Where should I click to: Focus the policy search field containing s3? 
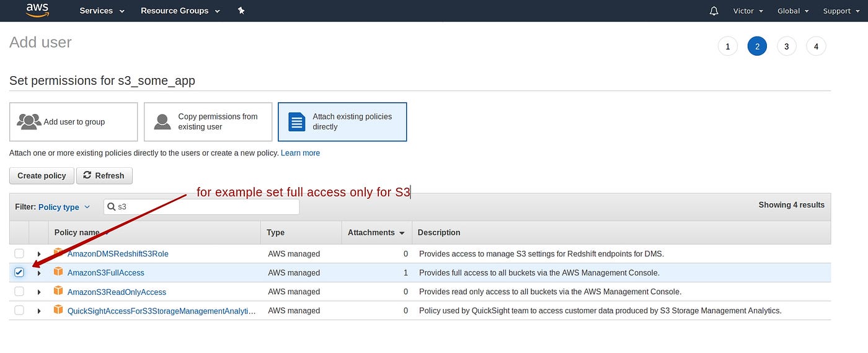coord(201,207)
